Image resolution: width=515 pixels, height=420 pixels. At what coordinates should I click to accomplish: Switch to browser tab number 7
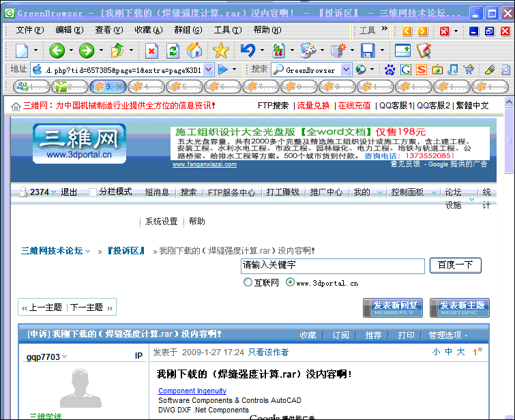pos(261,87)
